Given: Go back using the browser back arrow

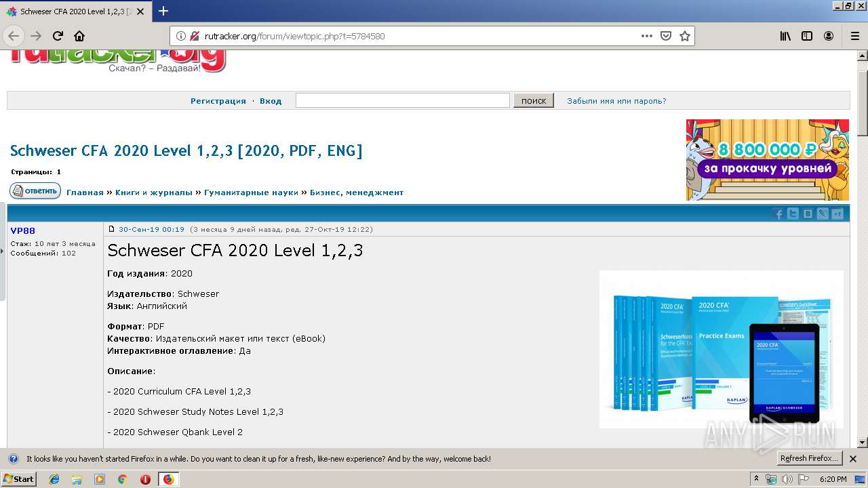Looking at the screenshot, I should [x=14, y=36].
